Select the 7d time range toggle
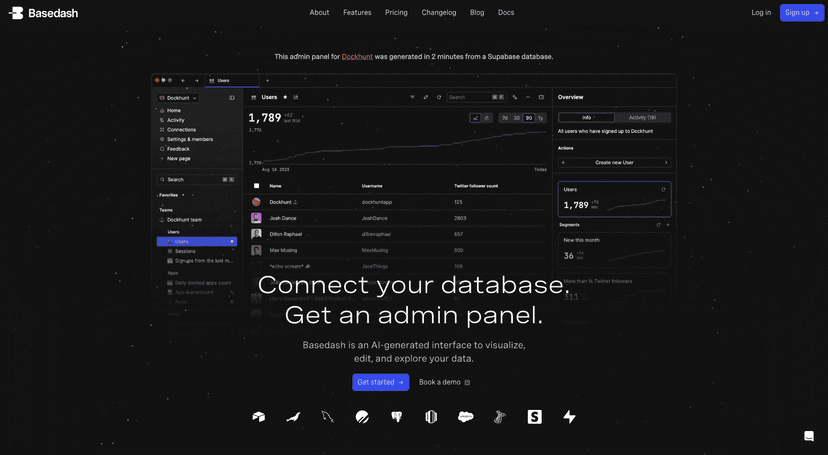The width and height of the screenshot is (828, 455). [505, 118]
